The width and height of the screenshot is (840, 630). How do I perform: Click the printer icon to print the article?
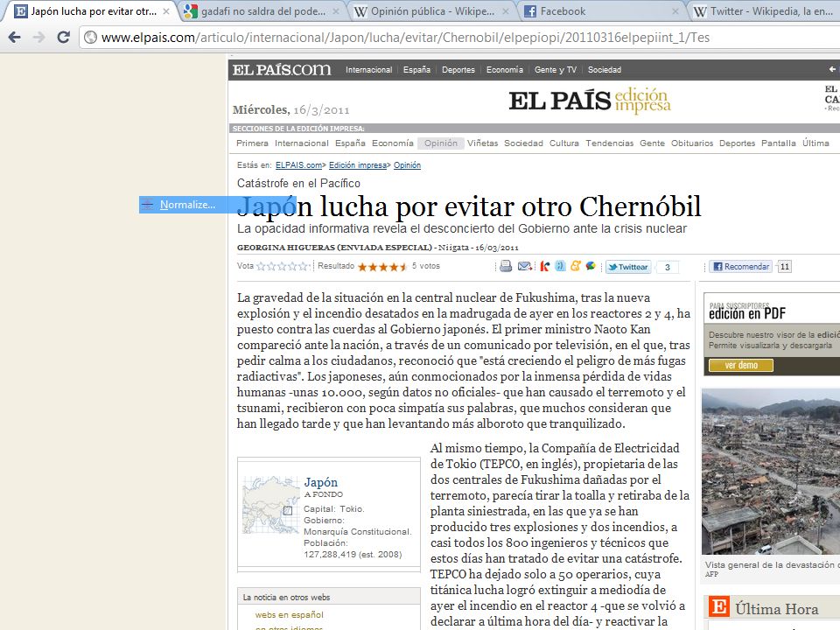[x=506, y=266]
